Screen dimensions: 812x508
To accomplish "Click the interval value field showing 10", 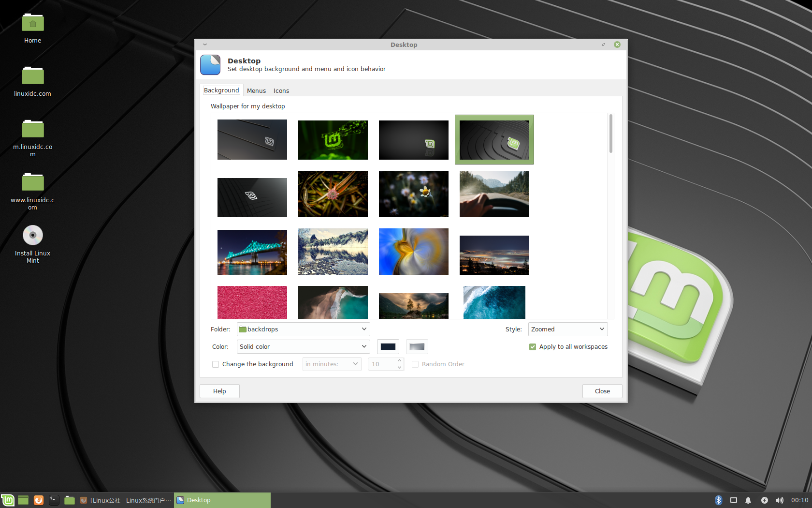I will point(382,364).
